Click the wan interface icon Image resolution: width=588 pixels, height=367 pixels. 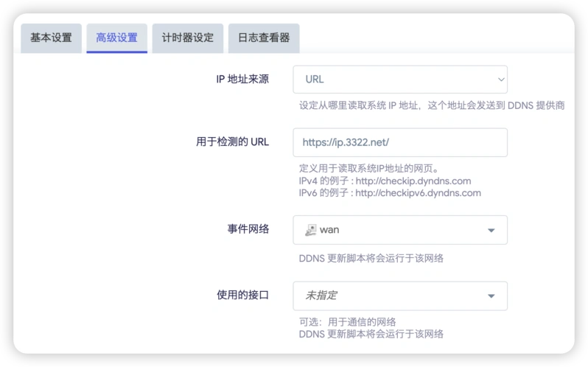[x=310, y=230]
